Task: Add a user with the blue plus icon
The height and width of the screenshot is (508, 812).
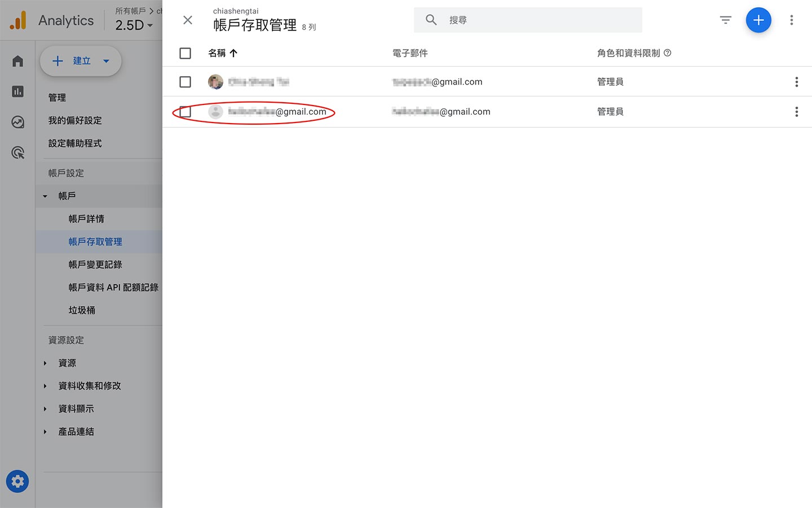Action: [758, 20]
